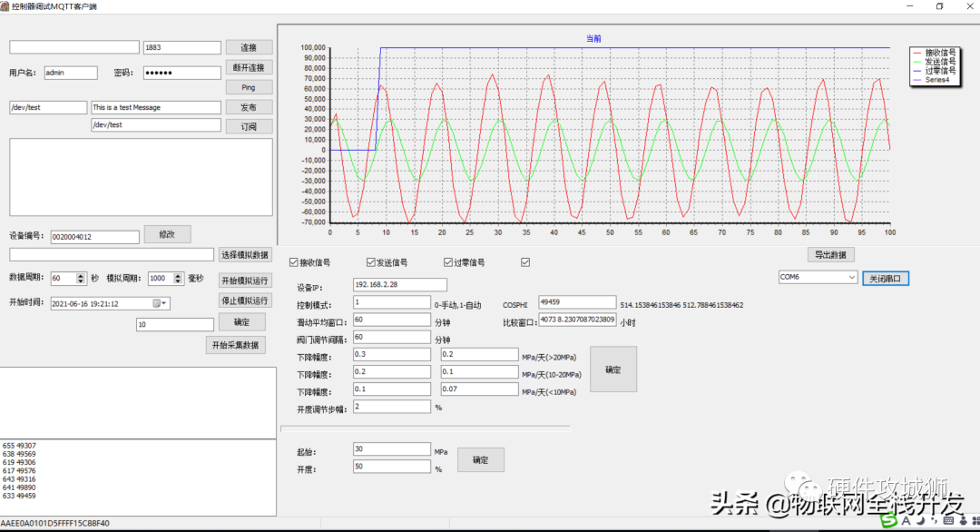
Task: Click the received messages text area
Action: 141,178
